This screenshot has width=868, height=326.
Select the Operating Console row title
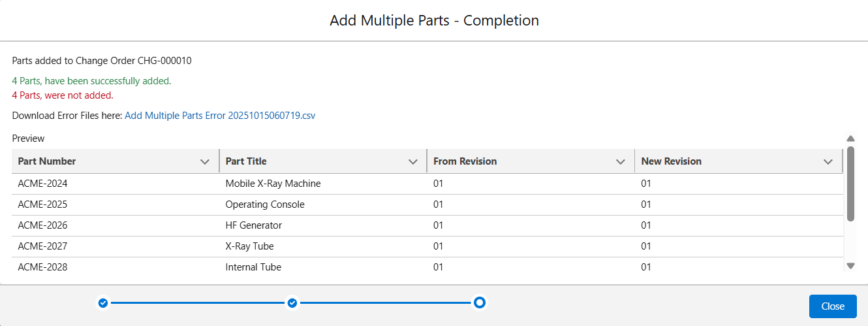pos(265,204)
